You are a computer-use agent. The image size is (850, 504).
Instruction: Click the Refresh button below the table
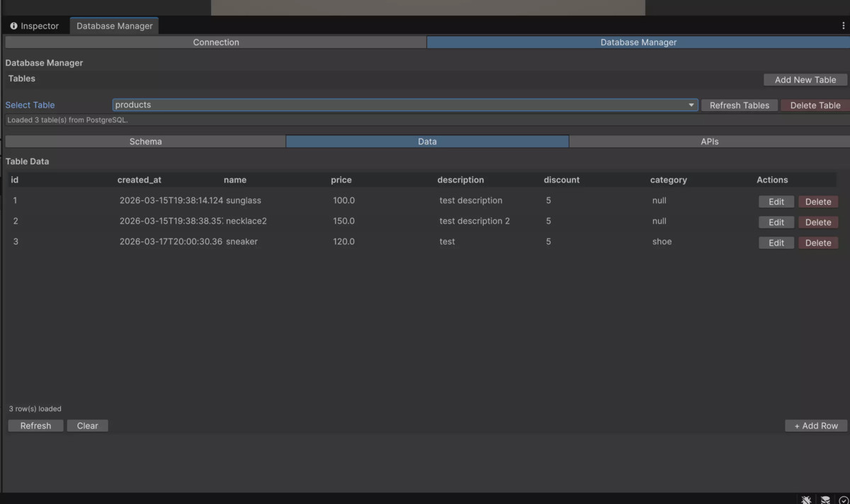click(x=35, y=426)
